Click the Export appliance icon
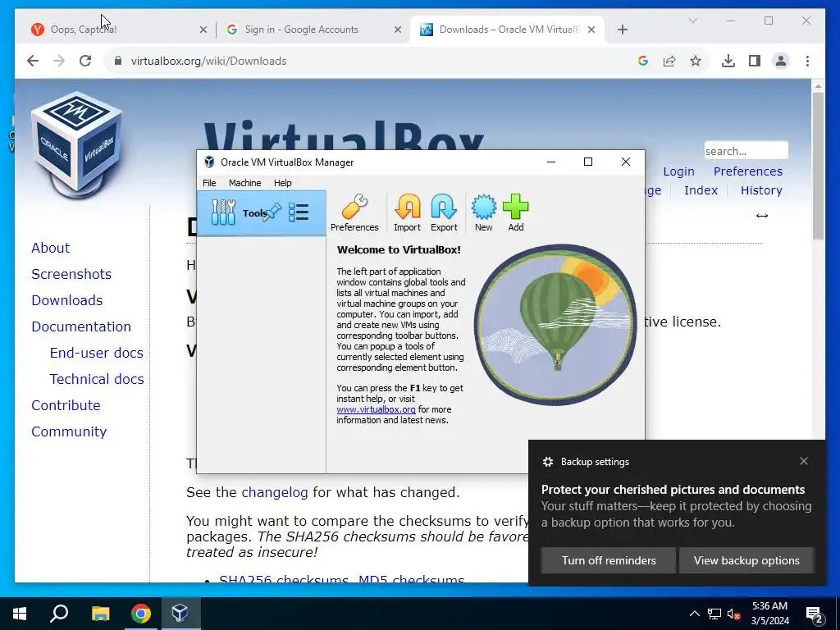The image size is (840, 630). pos(444,212)
